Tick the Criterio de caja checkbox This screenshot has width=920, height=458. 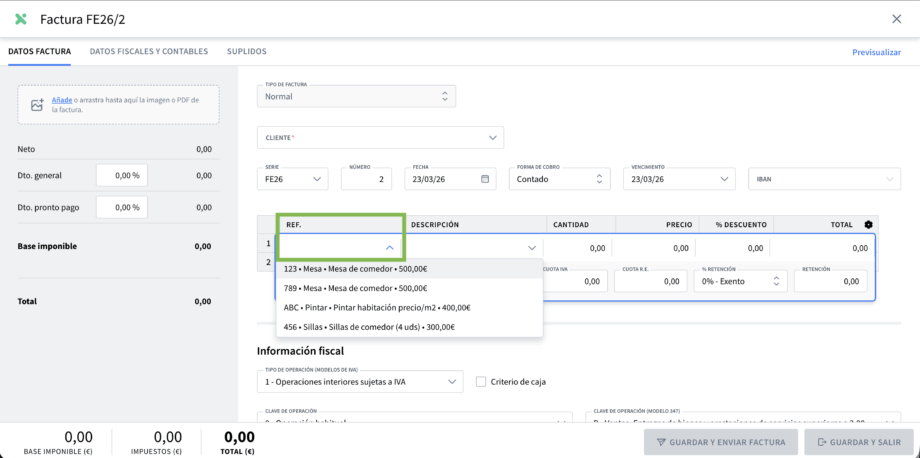point(481,381)
